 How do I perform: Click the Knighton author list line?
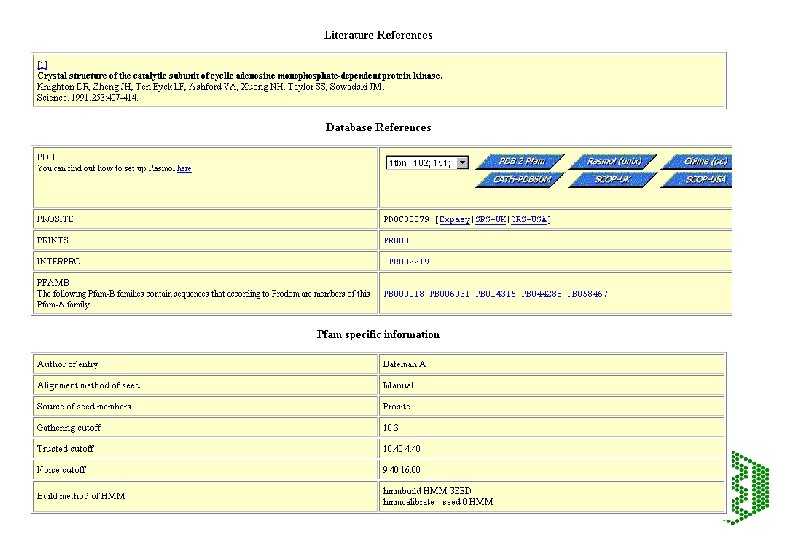(x=210, y=87)
